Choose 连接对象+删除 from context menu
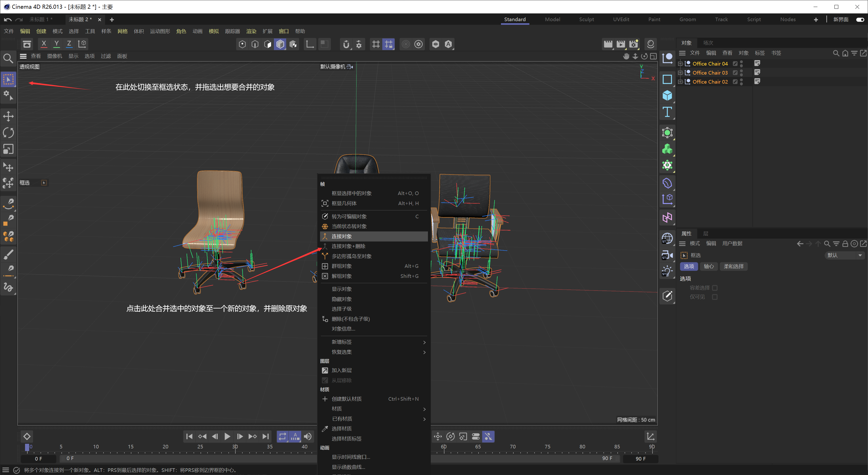 373,246
